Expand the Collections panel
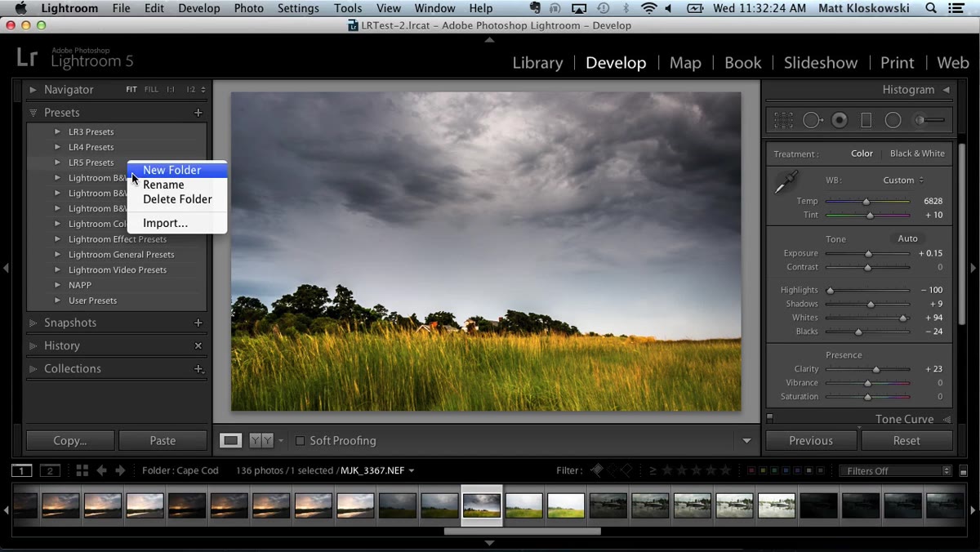This screenshot has height=552, width=980. [33, 368]
